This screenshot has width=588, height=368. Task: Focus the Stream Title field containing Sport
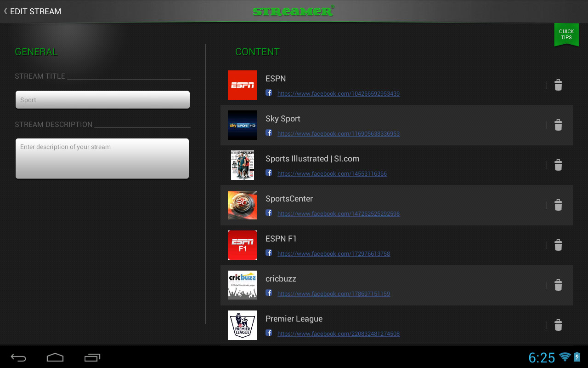(x=102, y=100)
